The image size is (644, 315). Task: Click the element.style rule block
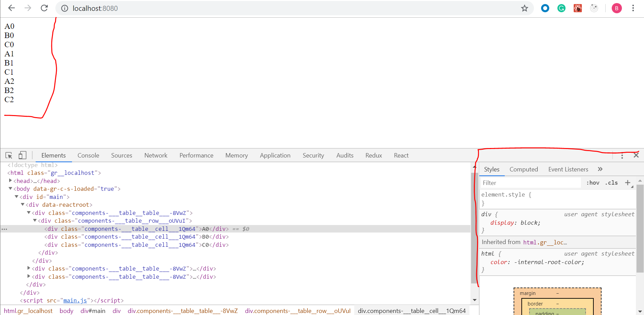[557, 199]
